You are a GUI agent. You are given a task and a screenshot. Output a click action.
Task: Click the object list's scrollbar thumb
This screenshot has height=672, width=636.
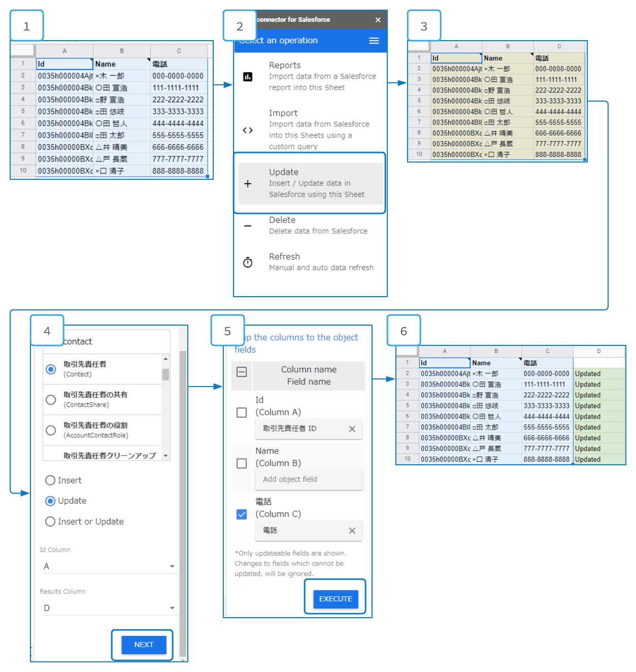coord(165,374)
